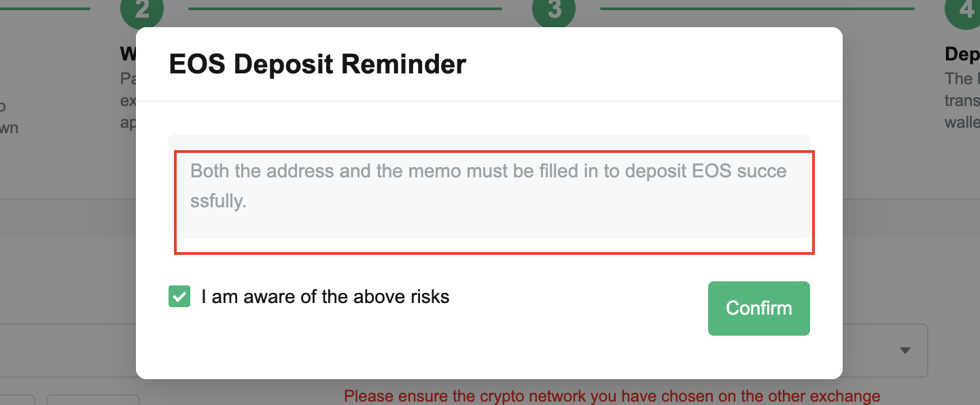
Task: Click the green progress line between steps 3 and 4
Action: click(x=757, y=9)
